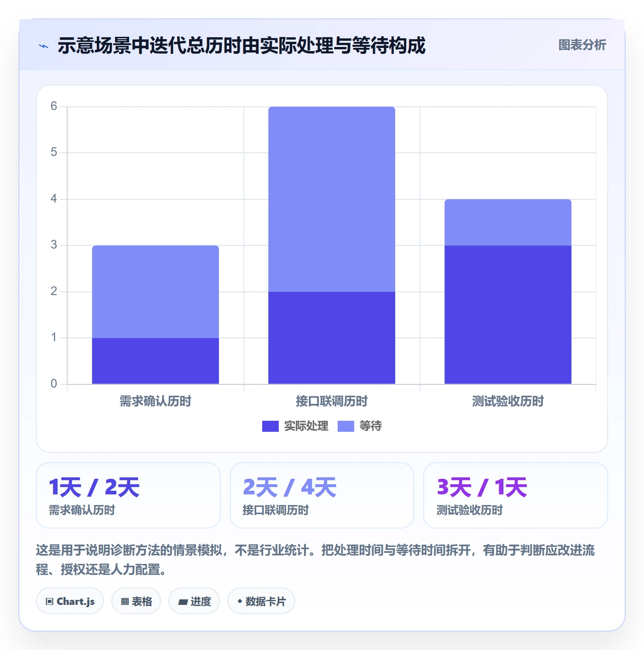Screen dimensions: 644x650
Task: Open the 3天 / 1天 测试验收历时 card
Action: [x=516, y=495]
